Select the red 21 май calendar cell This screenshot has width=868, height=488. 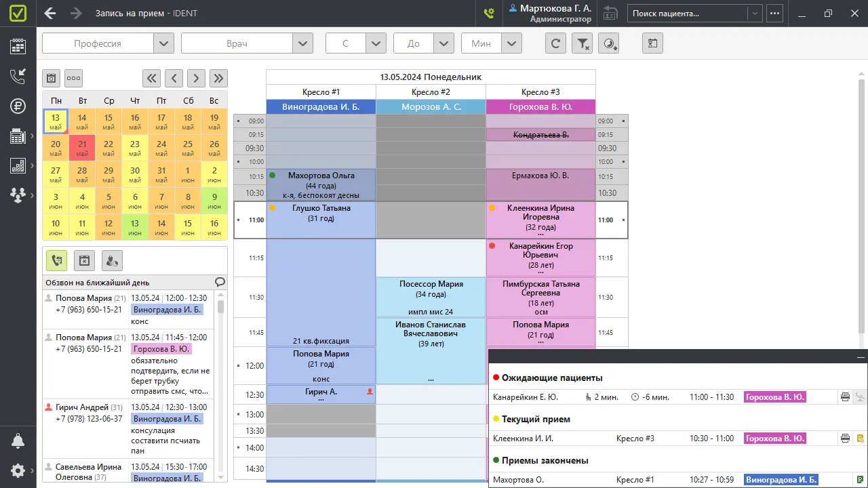pyautogui.click(x=82, y=148)
